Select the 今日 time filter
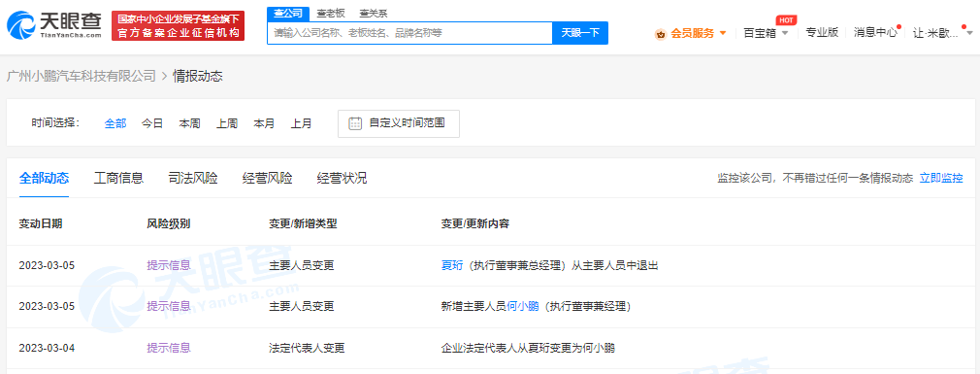This screenshot has width=980, height=374. (152, 123)
